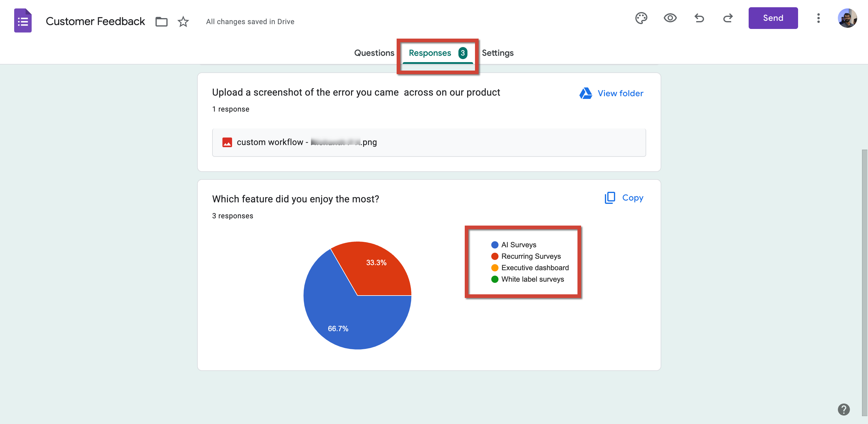Open the Settings tab
The image size is (868, 424).
click(x=497, y=52)
